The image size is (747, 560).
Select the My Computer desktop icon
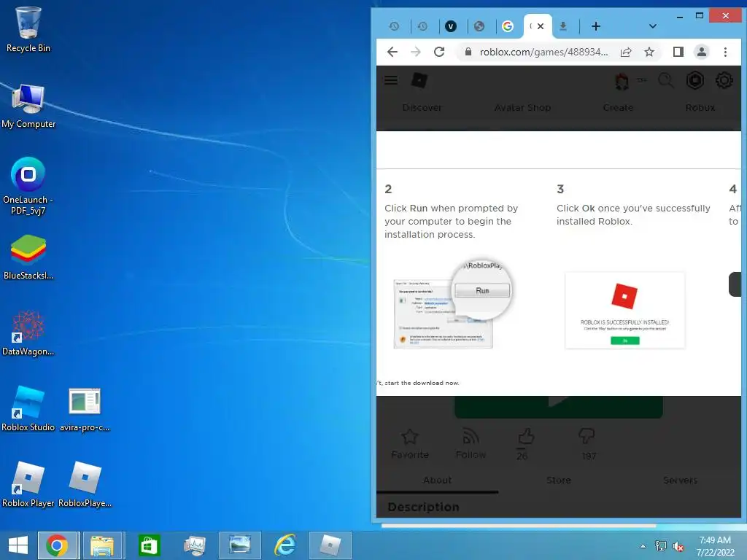(x=28, y=106)
